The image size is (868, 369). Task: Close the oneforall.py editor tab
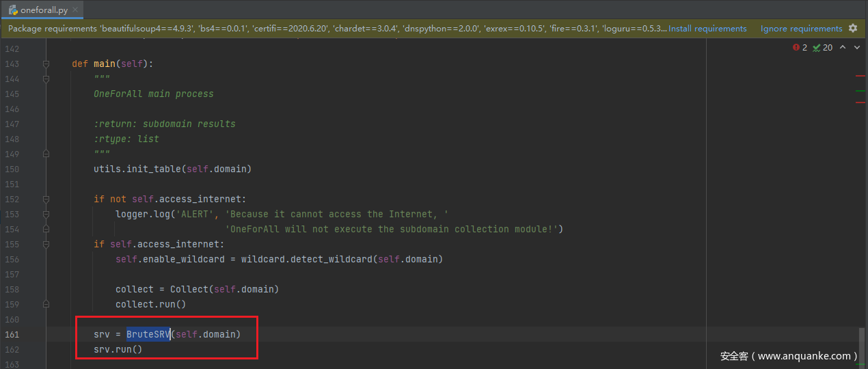pos(75,10)
